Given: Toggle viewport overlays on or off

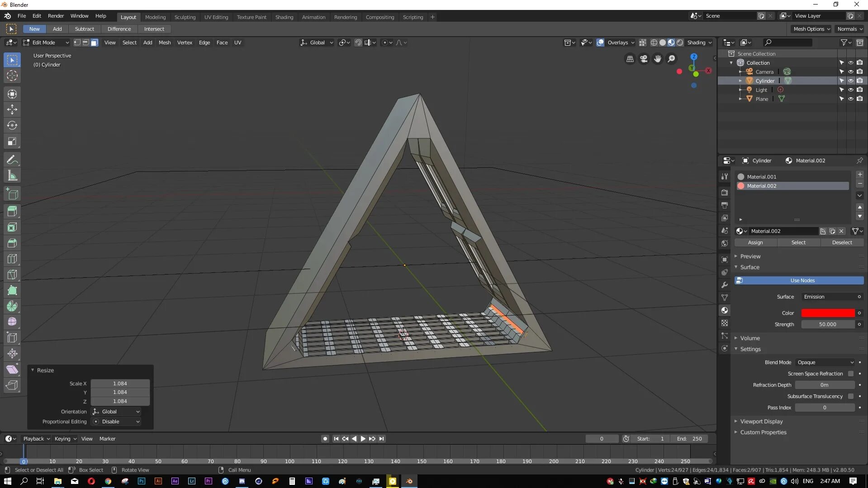Looking at the screenshot, I should point(600,43).
